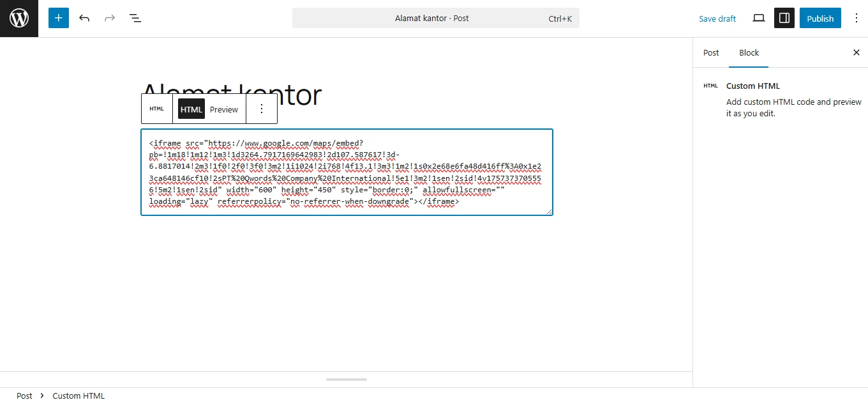Toggle the settings sidebar panel
868x400 pixels.
(x=784, y=18)
